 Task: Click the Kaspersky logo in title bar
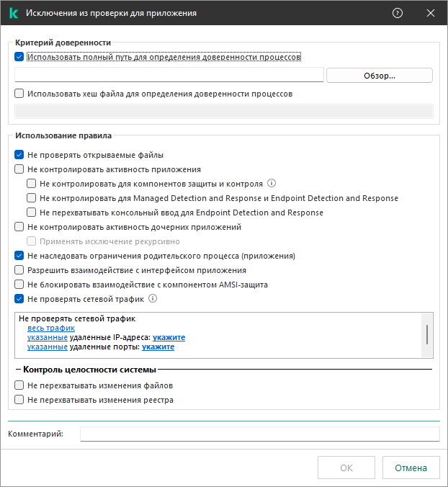tap(14, 13)
